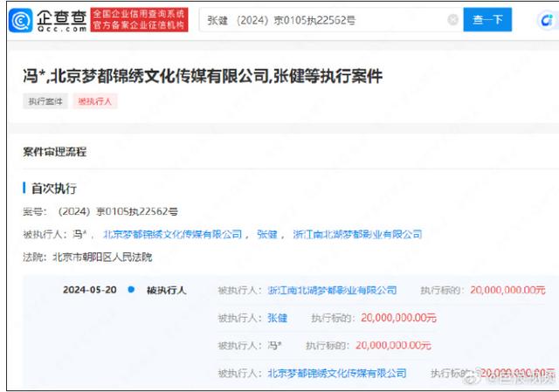
Task: Open 浙江南北湖梦都影业有限公司 link in 被执行人 list line
Action: point(357,234)
